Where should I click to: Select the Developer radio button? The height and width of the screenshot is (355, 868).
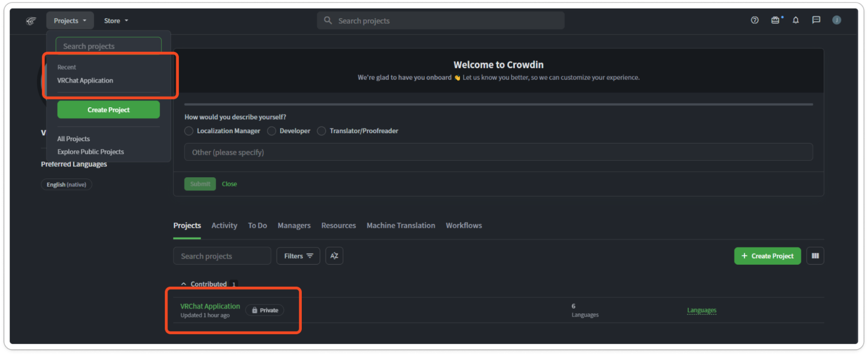pos(271,131)
